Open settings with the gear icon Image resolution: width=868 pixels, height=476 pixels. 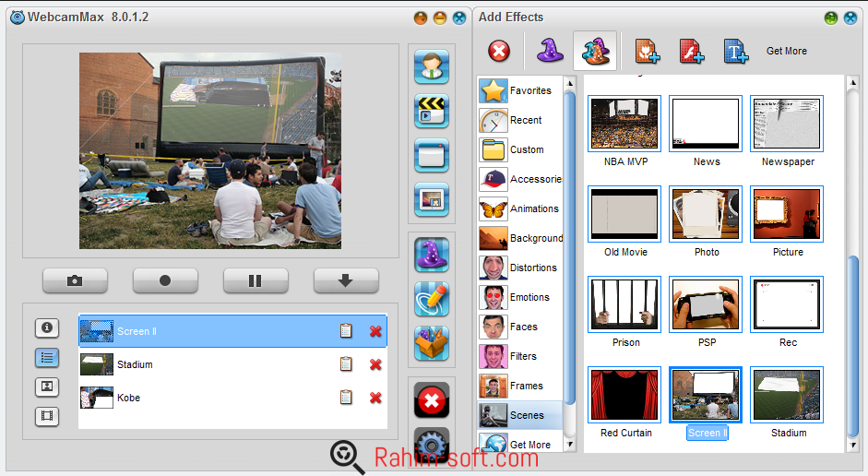431,443
